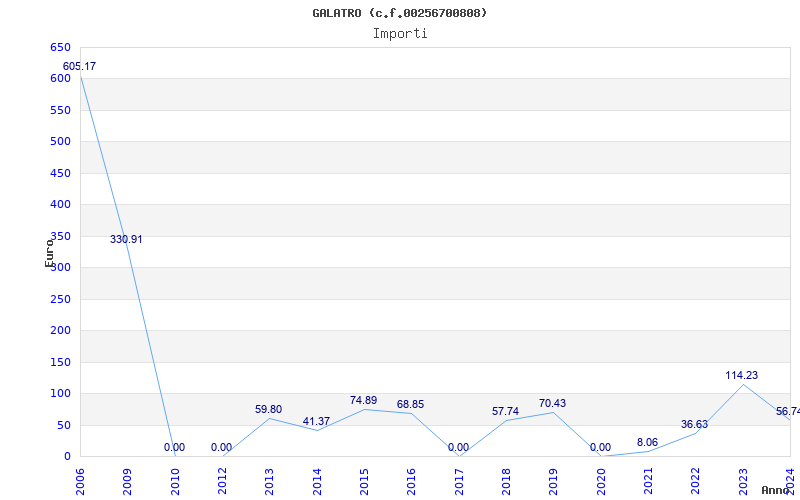Click the 68.85 data label
Screen dimensions: 800x500
[x=410, y=405]
